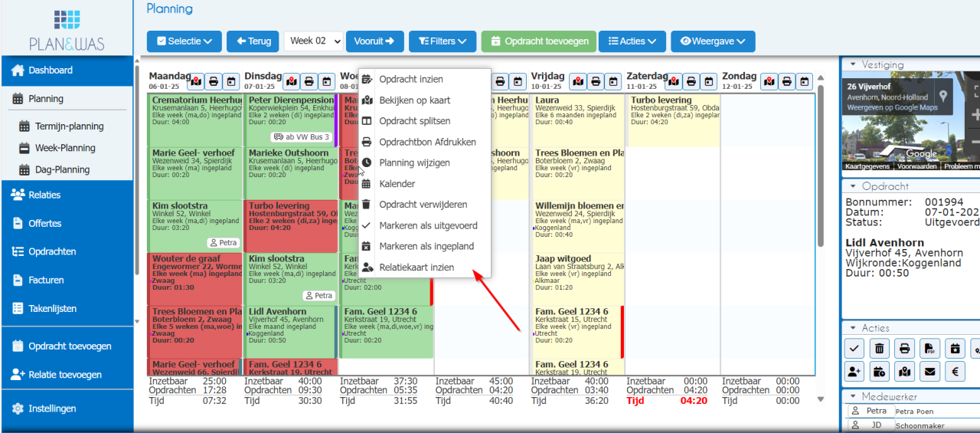The height and width of the screenshot is (433, 980).
Task: Choose Bekijken op kaart menu entry
Action: [424, 100]
